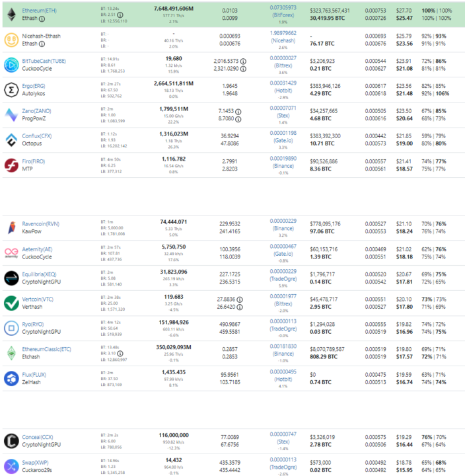The height and width of the screenshot is (476, 465).
Task: Open Ethereum exchange rate 0.07305973 link
Action: 283,7
